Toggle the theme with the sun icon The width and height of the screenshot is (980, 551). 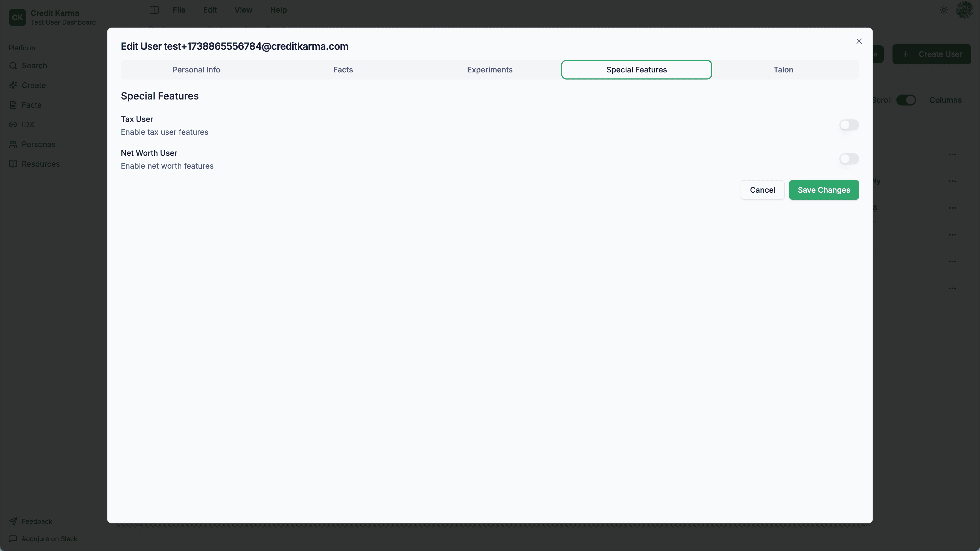pos(943,10)
